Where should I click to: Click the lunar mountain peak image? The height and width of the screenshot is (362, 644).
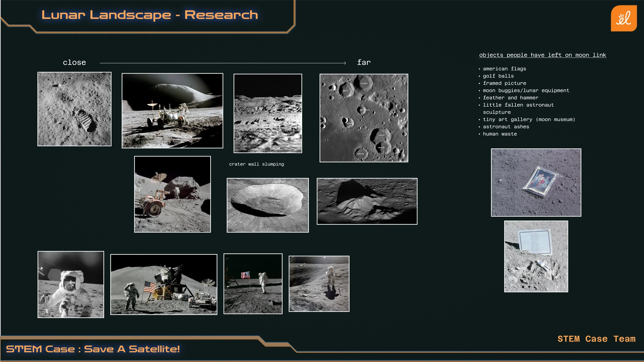[x=367, y=201]
